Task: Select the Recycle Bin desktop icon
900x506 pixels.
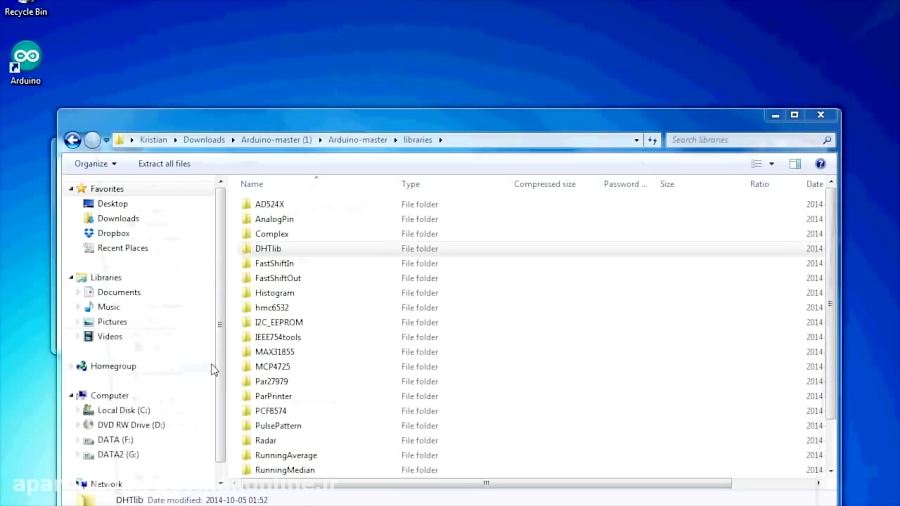Action: [26, 9]
